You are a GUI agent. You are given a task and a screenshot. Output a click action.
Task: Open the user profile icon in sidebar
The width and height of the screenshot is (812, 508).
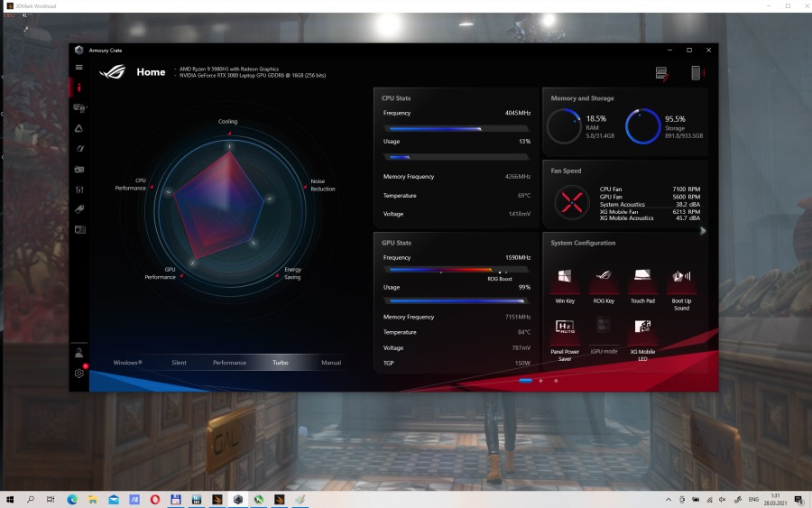coord(79,352)
